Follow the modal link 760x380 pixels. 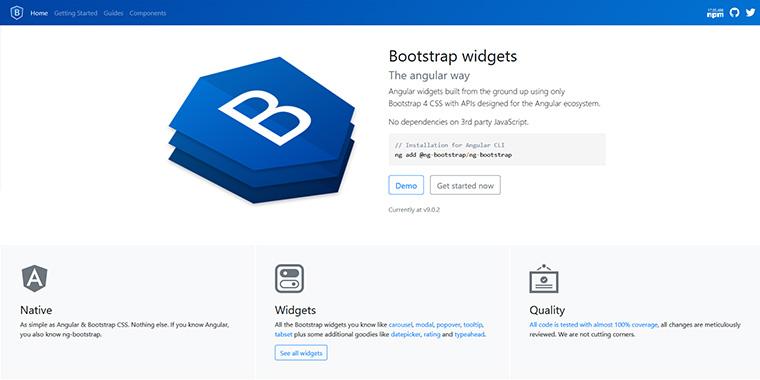point(424,324)
